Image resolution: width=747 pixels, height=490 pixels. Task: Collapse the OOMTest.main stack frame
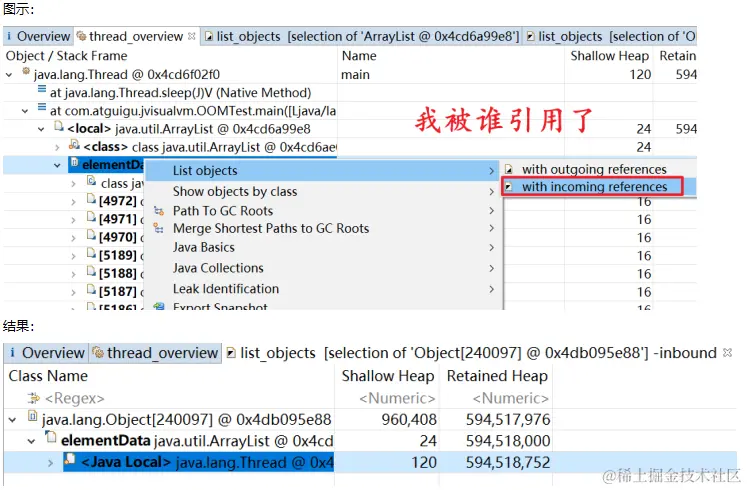tap(25, 111)
